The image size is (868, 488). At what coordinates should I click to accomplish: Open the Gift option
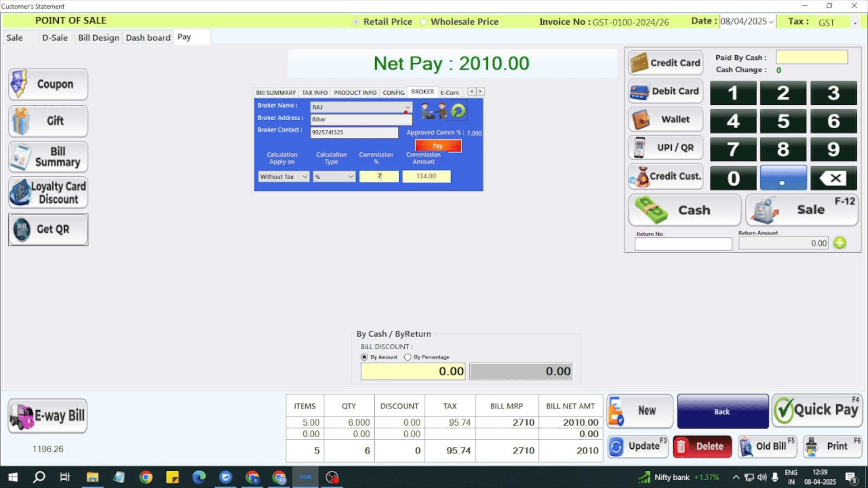coord(48,121)
